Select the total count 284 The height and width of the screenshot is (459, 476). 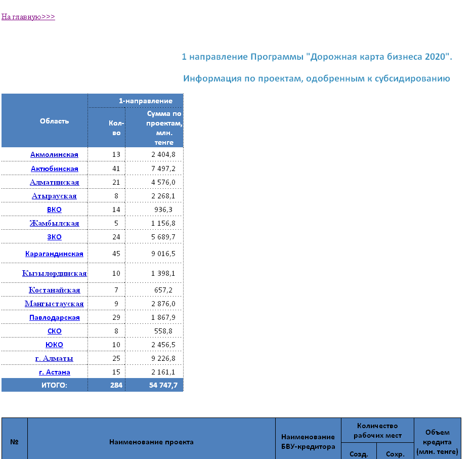tap(116, 385)
